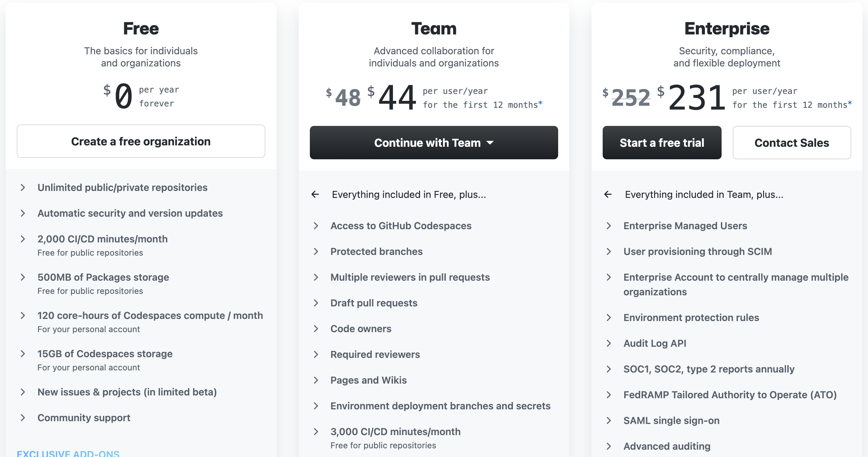Click the Draft pull requests feature

[x=374, y=303]
